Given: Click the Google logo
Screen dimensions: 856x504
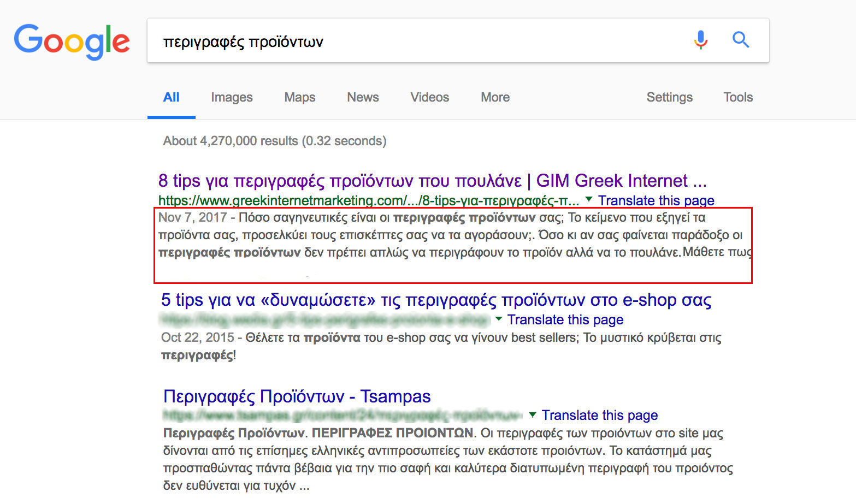Looking at the screenshot, I should tap(72, 41).
